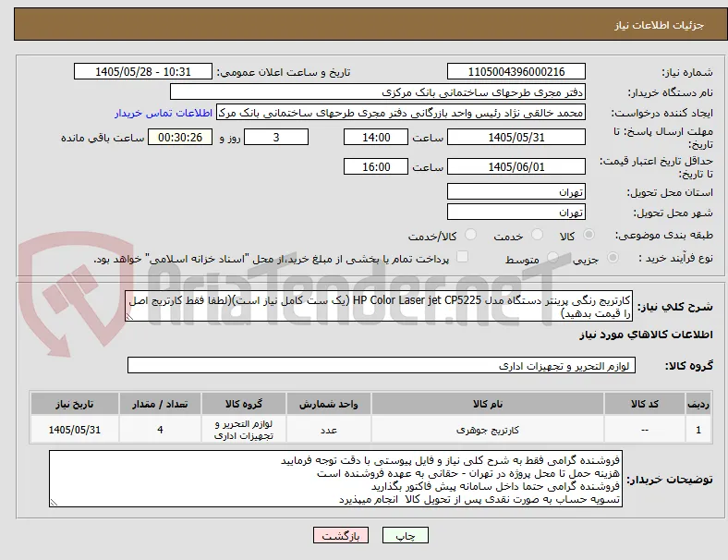Toggle the Islamic treasury payment checkbox
This screenshot has height=560, width=728.
click(462, 257)
